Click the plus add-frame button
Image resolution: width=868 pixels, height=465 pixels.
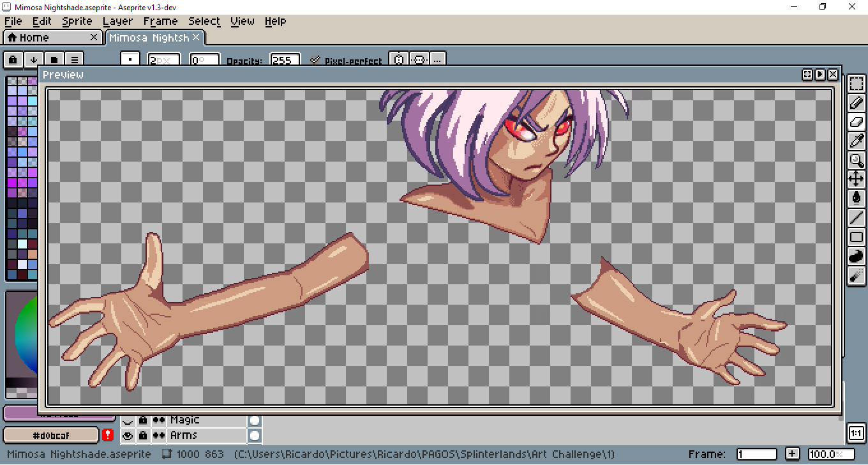pyautogui.click(x=792, y=454)
